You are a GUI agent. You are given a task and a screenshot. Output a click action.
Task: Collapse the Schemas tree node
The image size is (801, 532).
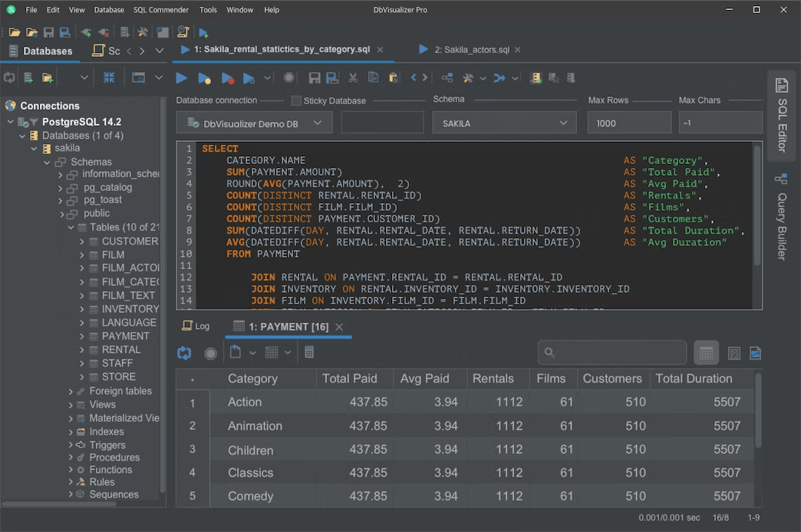[x=47, y=163]
